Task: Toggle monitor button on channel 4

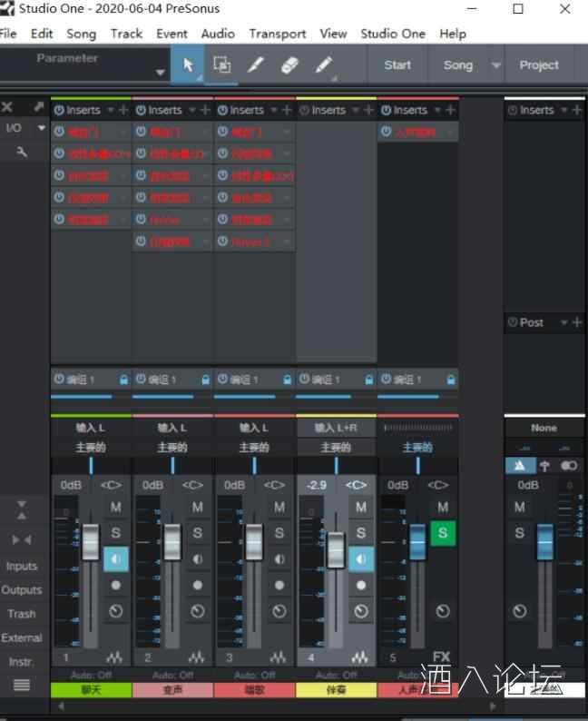Action: (x=361, y=558)
